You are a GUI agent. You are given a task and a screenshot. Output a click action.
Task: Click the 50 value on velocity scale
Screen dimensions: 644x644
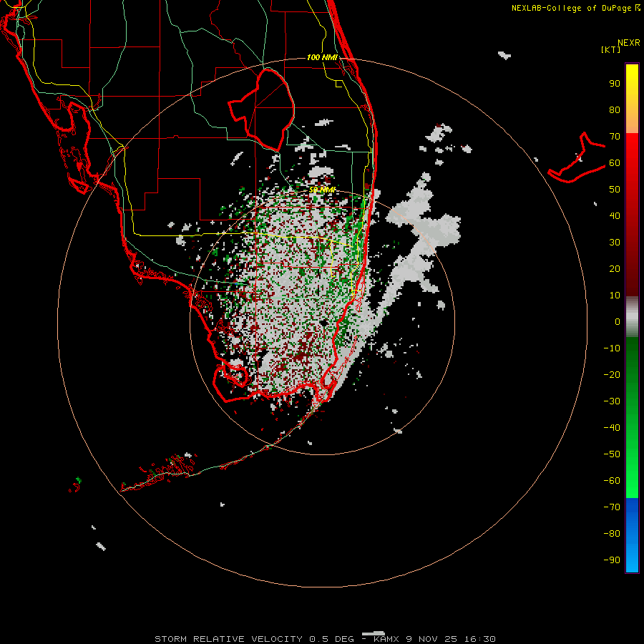point(615,190)
